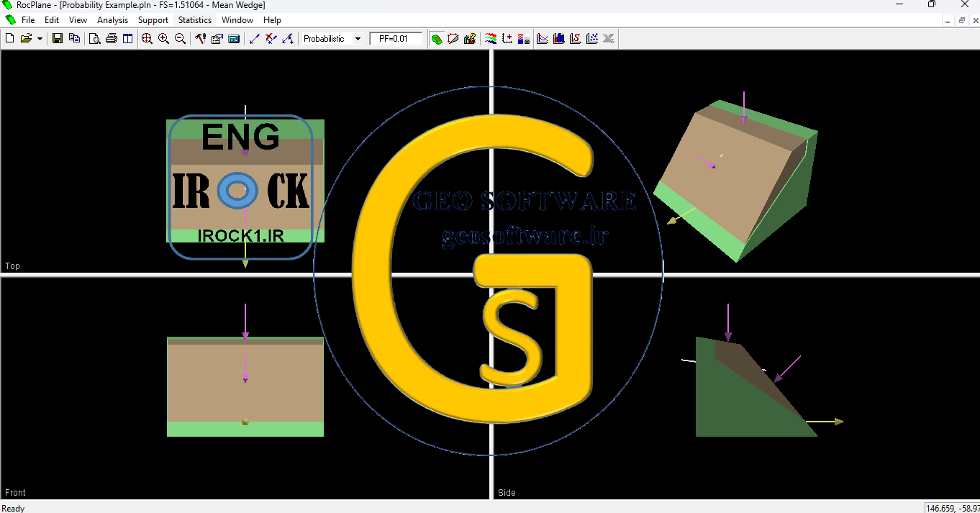Viewport: 980px width, 513px height.
Task: Copy the view with Copy icon
Action: click(74, 38)
